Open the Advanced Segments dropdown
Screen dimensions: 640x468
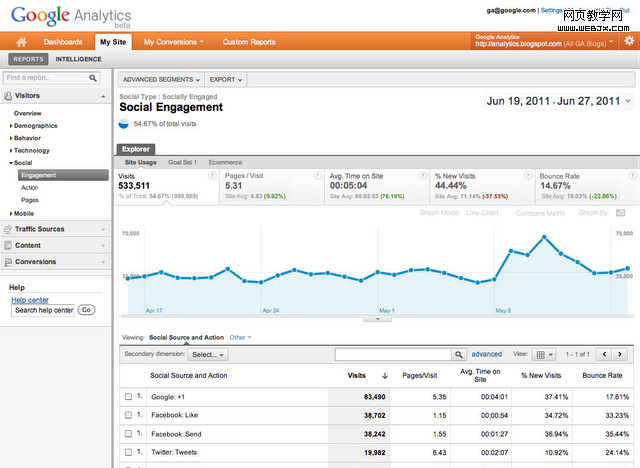(162, 79)
